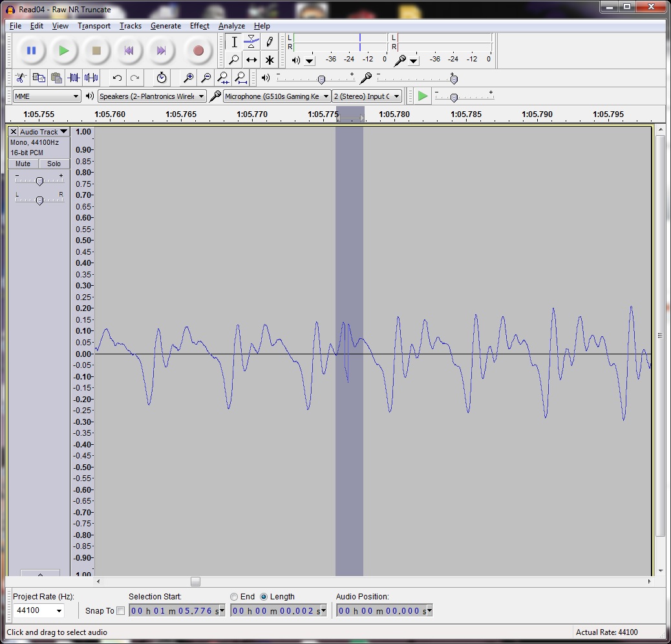Click the Sync-Lock Tracks clock icon
The width and height of the screenshot is (671, 644).
162,78
